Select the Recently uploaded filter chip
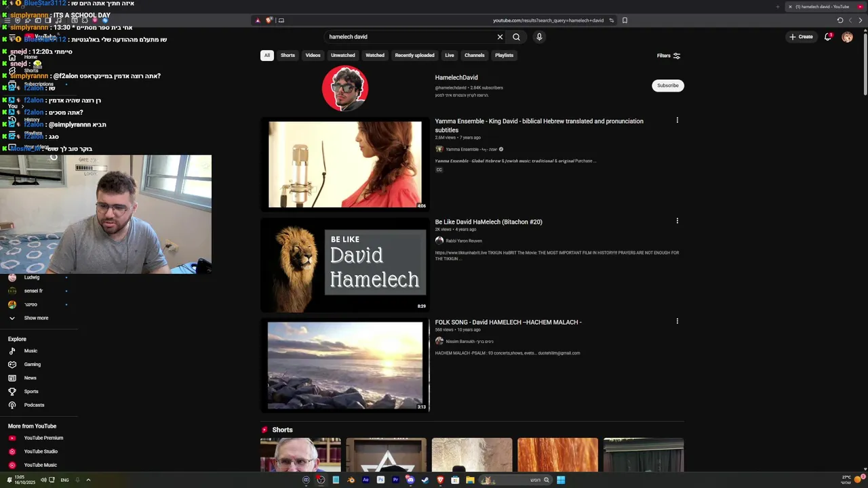 414,56
